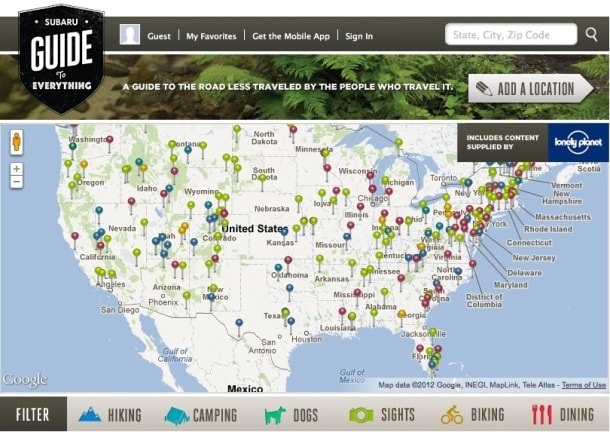Open the Street View pegman control
The width and height of the screenshot is (610, 432).
point(16,142)
